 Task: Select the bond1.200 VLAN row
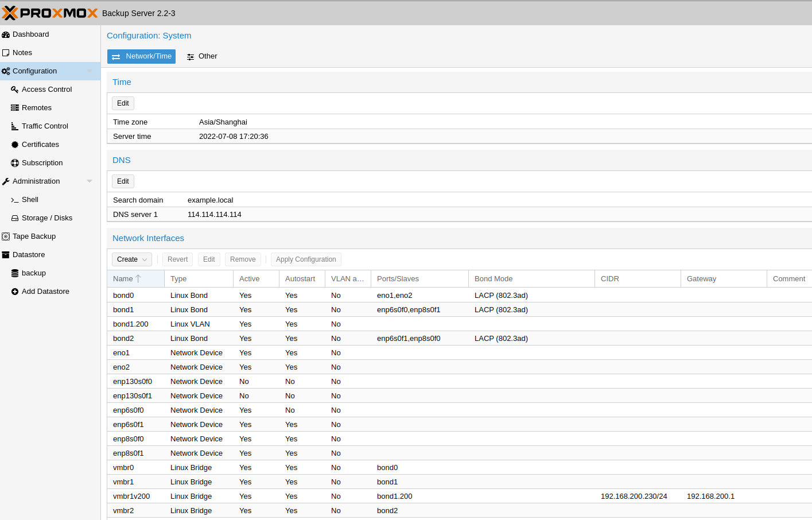click(459, 324)
